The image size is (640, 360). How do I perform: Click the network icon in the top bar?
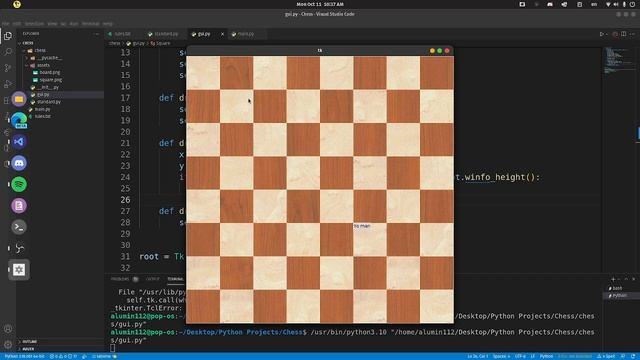(608, 4)
